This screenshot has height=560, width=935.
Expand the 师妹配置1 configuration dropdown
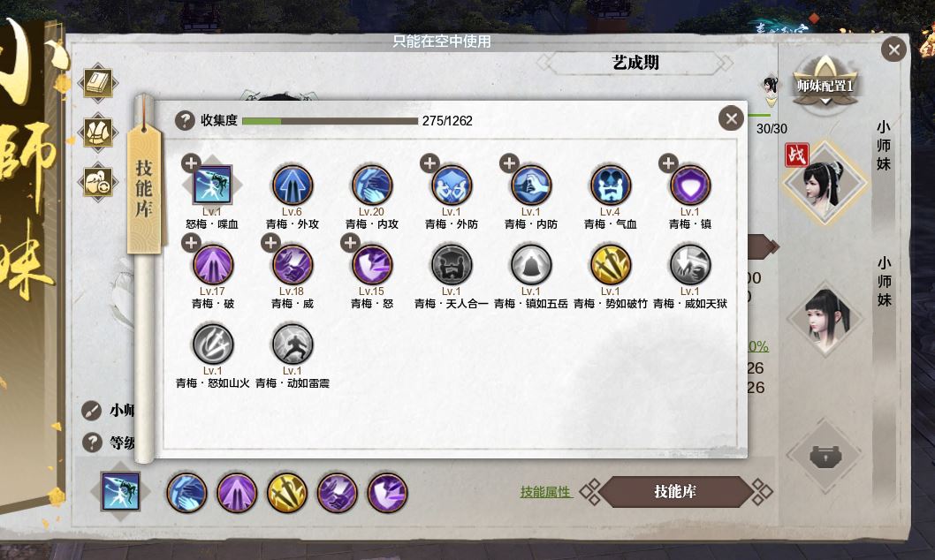[x=825, y=87]
